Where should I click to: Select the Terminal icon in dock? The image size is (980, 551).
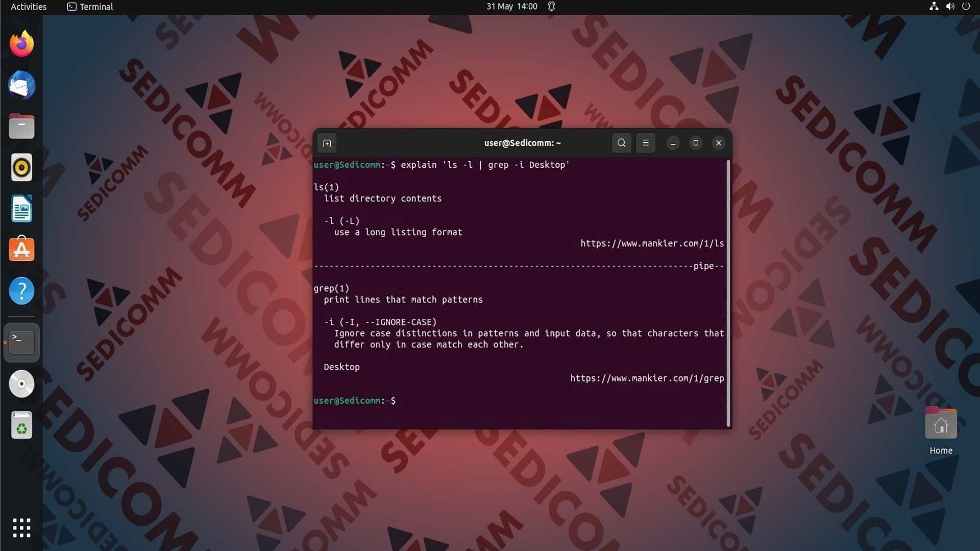pos(21,342)
